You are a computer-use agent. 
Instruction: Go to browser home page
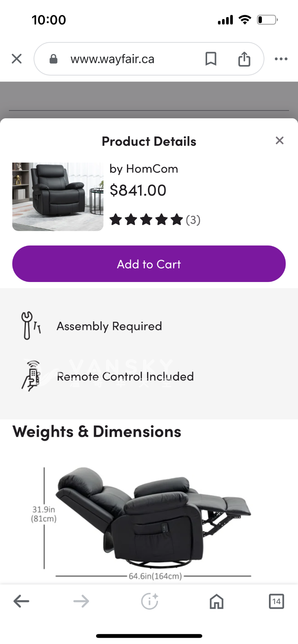tap(216, 601)
